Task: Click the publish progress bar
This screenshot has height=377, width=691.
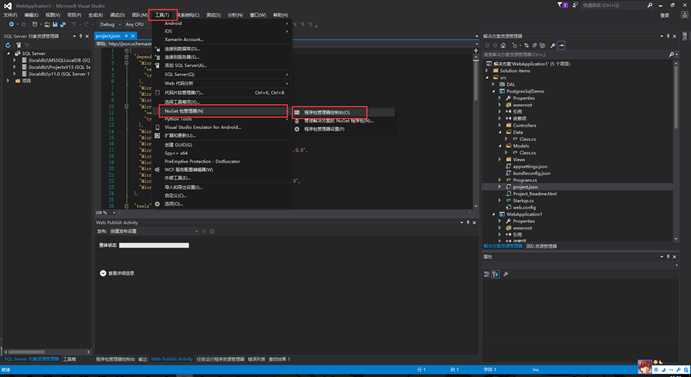Action: tap(154, 245)
